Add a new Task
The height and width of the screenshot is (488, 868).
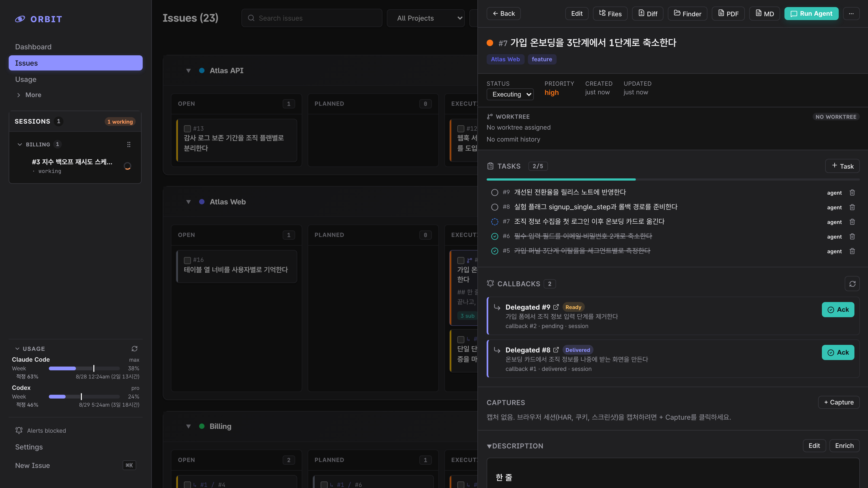[x=843, y=166]
